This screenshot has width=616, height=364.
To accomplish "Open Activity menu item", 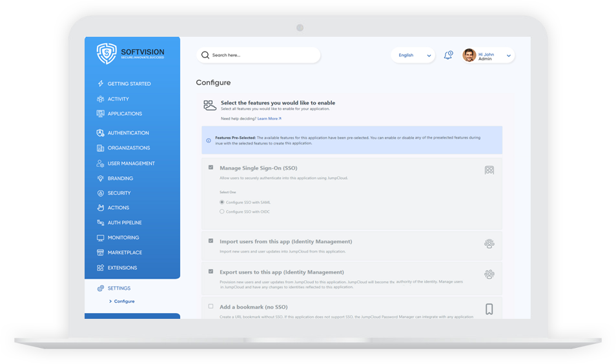I will click(118, 99).
